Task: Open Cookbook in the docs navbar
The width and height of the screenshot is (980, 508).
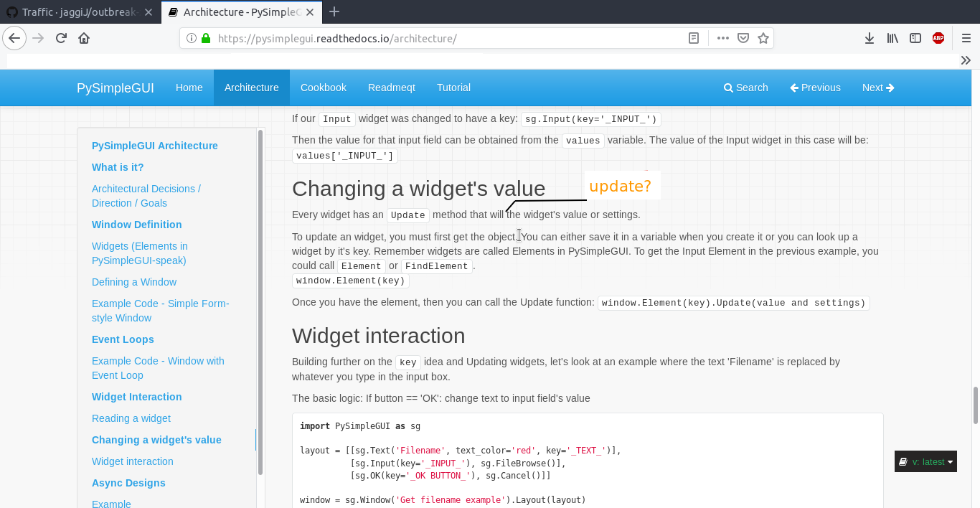Action: point(324,88)
